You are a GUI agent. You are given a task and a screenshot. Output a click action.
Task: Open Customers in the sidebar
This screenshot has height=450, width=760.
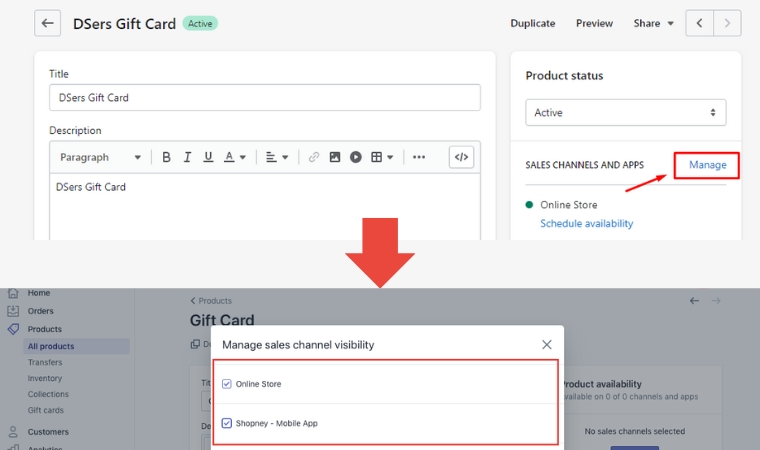[48, 432]
